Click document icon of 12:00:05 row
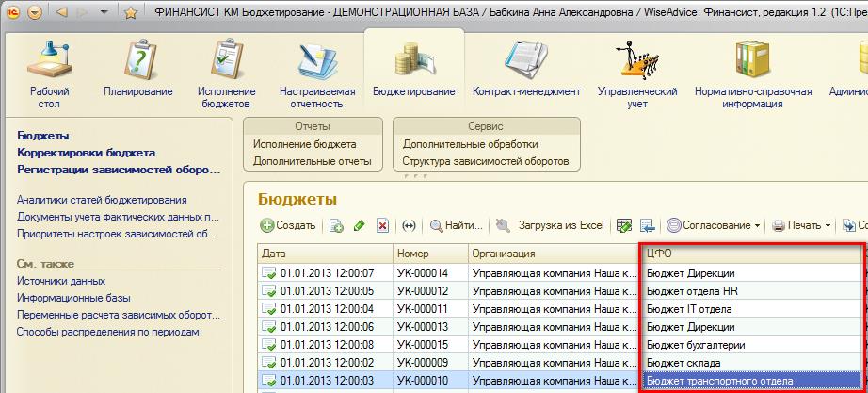The image size is (868, 393). coord(268,291)
